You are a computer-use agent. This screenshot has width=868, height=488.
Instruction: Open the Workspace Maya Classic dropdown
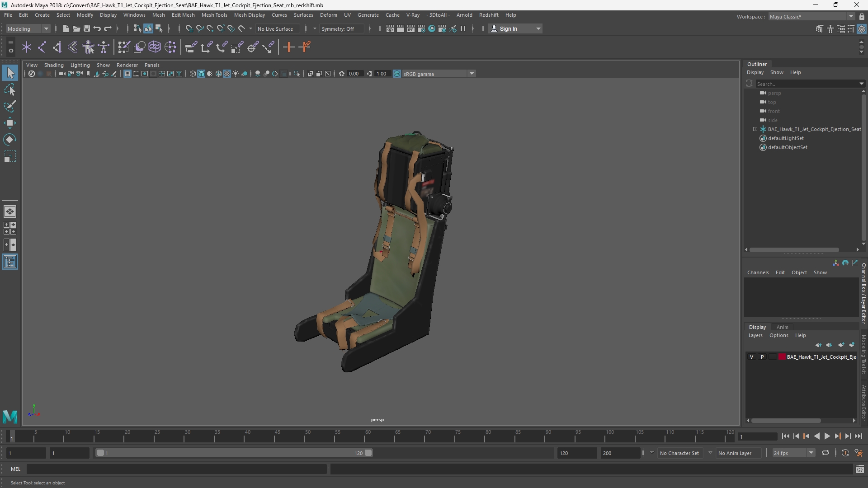[811, 17]
